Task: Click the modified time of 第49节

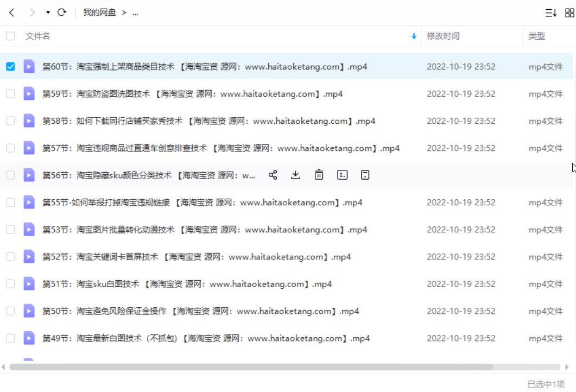Action: [461, 338]
